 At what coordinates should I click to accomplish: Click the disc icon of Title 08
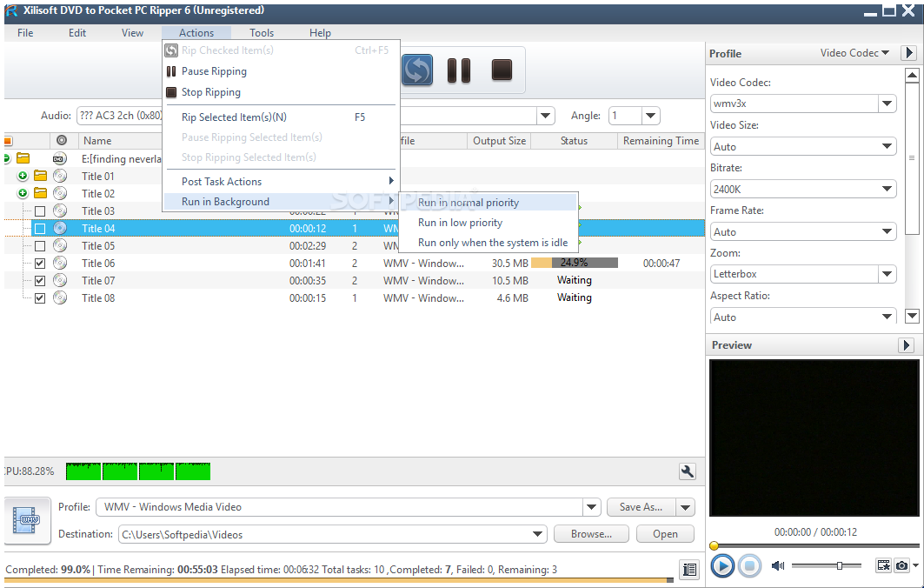point(59,297)
